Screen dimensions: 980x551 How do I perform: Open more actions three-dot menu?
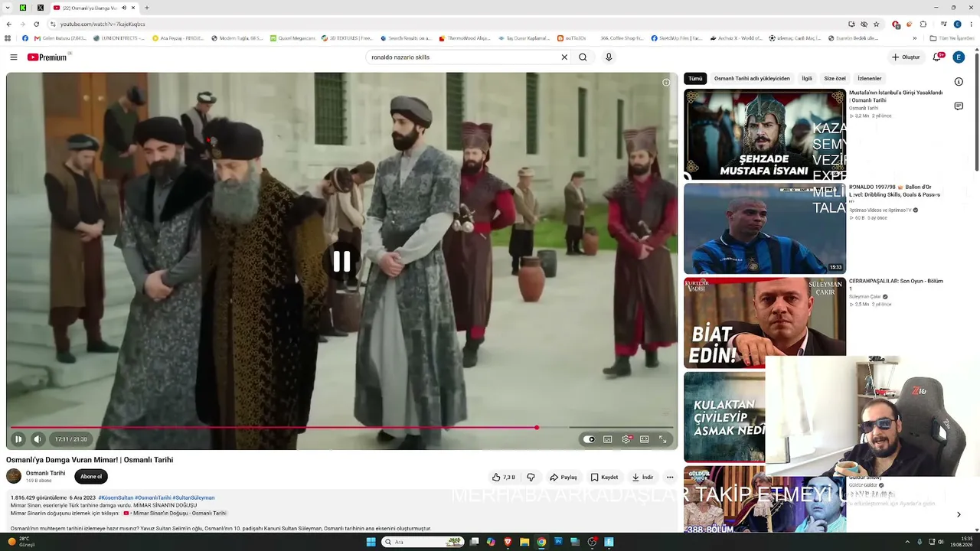click(x=670, y=478)
